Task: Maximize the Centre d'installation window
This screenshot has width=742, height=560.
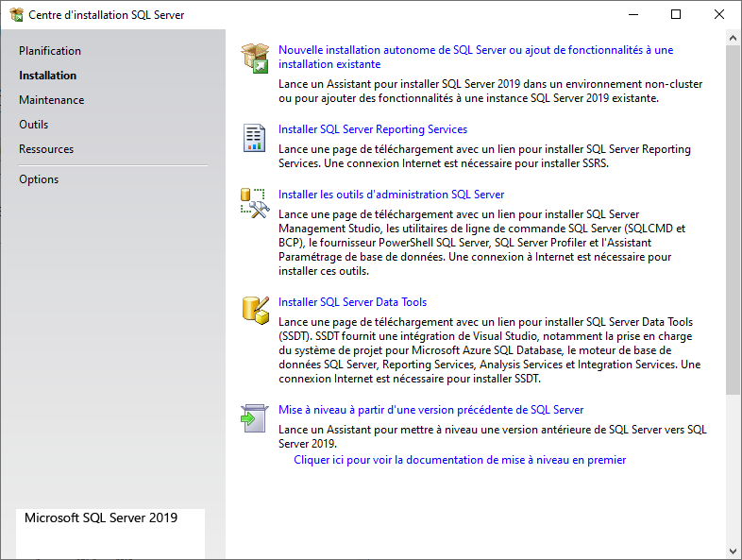Action: pos(676,15)
